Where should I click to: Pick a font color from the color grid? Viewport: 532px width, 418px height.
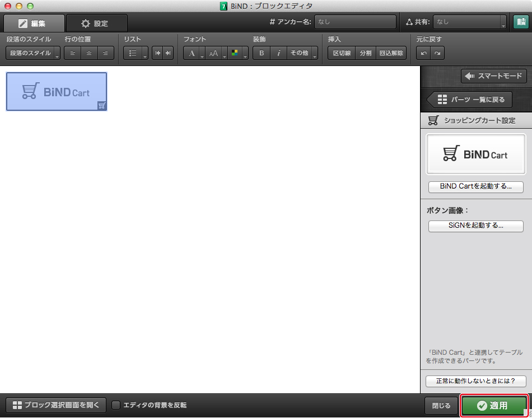coord(235,53)
